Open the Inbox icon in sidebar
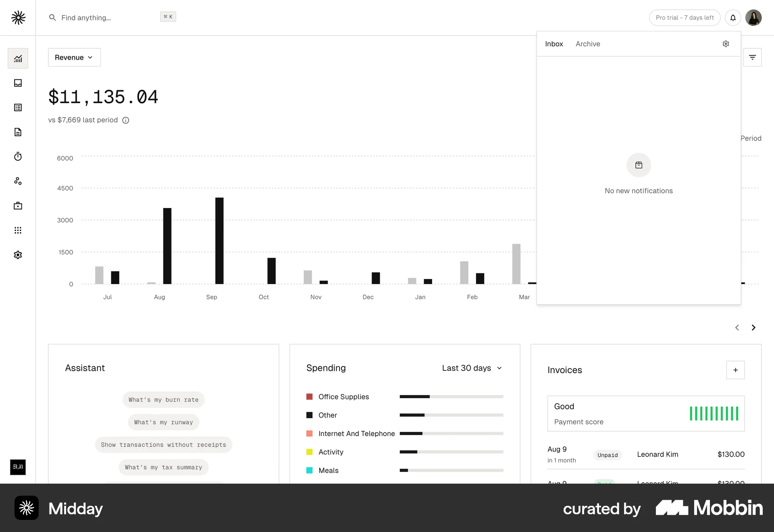 [x=18, y=83]
